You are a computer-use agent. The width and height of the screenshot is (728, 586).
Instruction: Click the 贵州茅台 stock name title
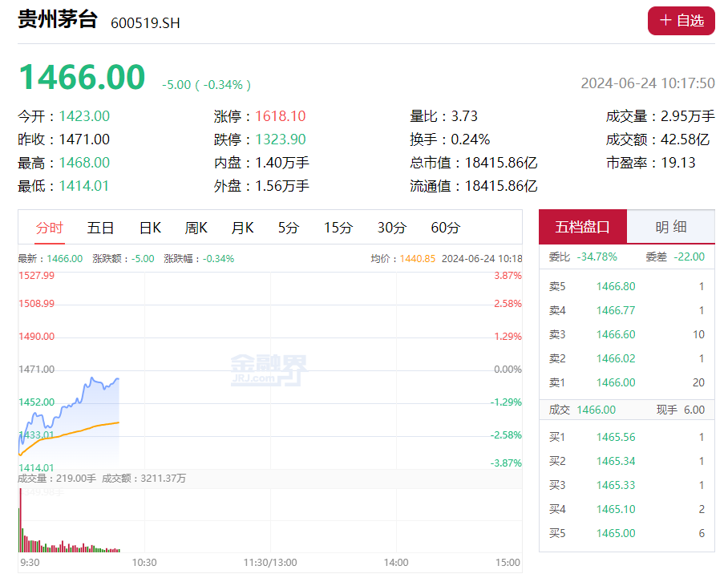(58, 20)
